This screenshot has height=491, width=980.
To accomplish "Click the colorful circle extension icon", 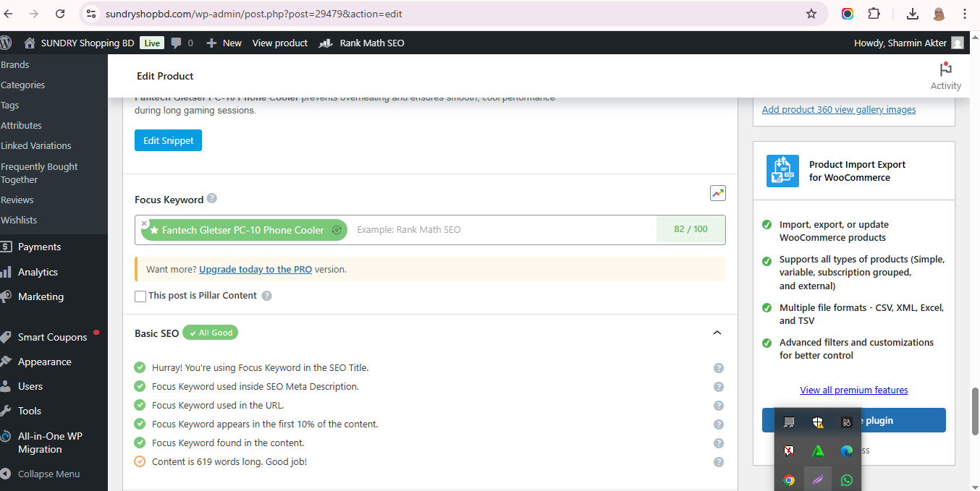I will coord(848,14).
